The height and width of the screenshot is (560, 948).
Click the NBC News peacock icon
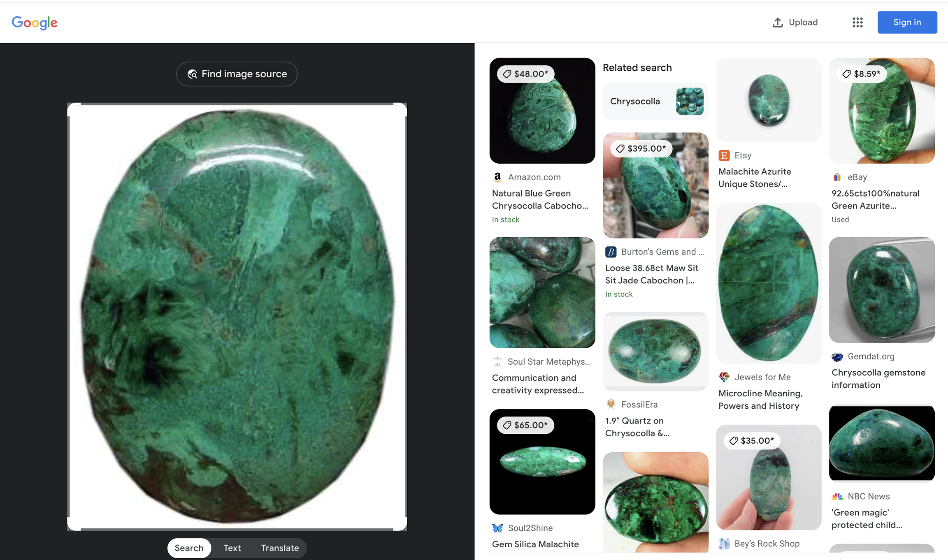[837, 497]
